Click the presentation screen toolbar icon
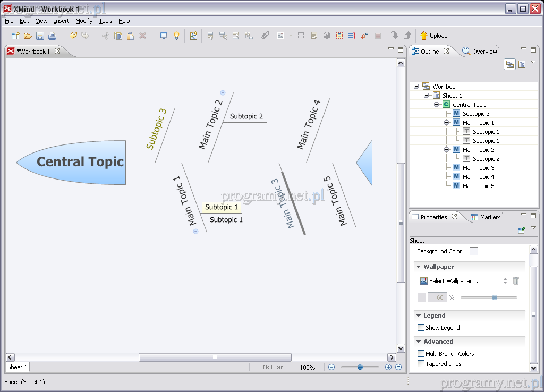 tap(164, 36)
